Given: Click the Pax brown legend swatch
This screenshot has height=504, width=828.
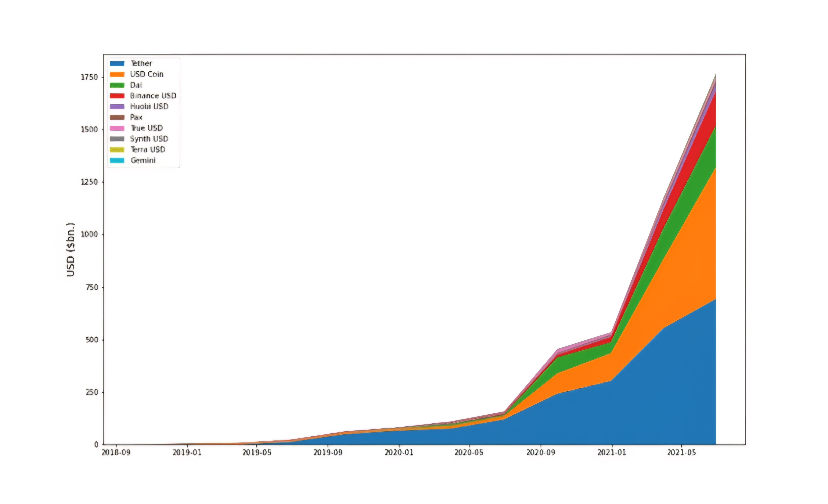Looking at the screenshot, I should coord(117,117).
